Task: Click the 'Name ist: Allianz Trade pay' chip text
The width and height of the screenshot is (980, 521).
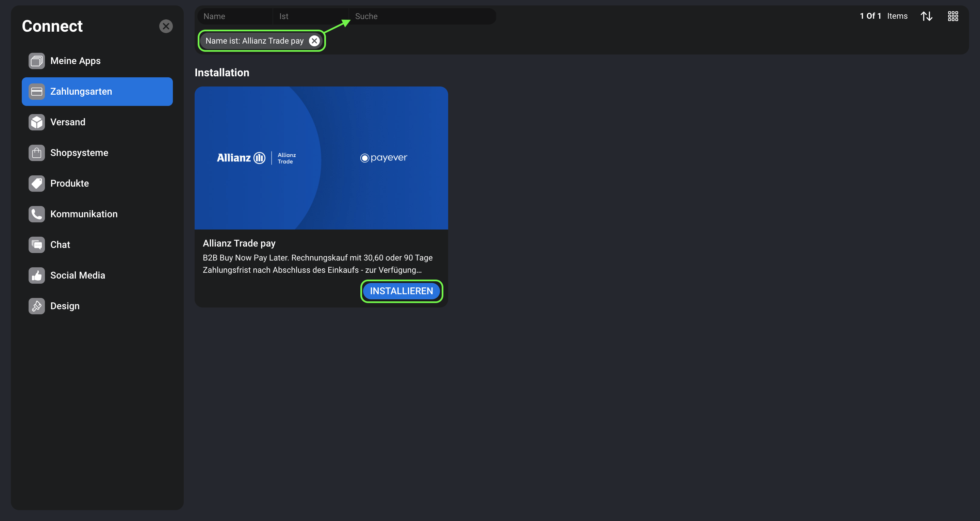Action: pos(255,41)
